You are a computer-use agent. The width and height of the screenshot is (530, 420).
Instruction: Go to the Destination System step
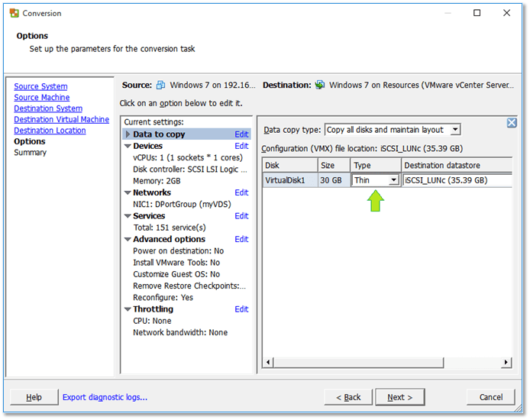point(48,108)
